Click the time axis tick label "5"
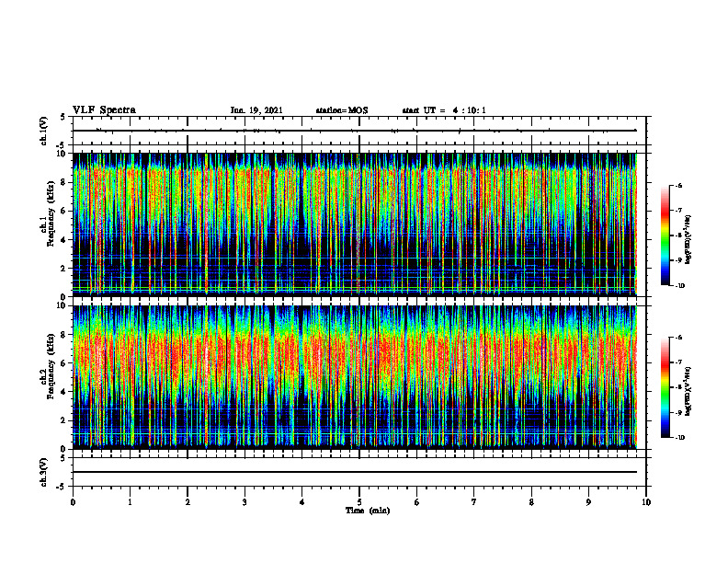Screen dimensions: 728x563 pos(359,502)
